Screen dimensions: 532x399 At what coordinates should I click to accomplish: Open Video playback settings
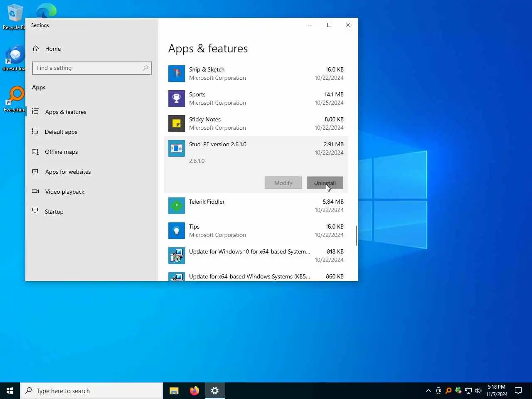[64, 192]
